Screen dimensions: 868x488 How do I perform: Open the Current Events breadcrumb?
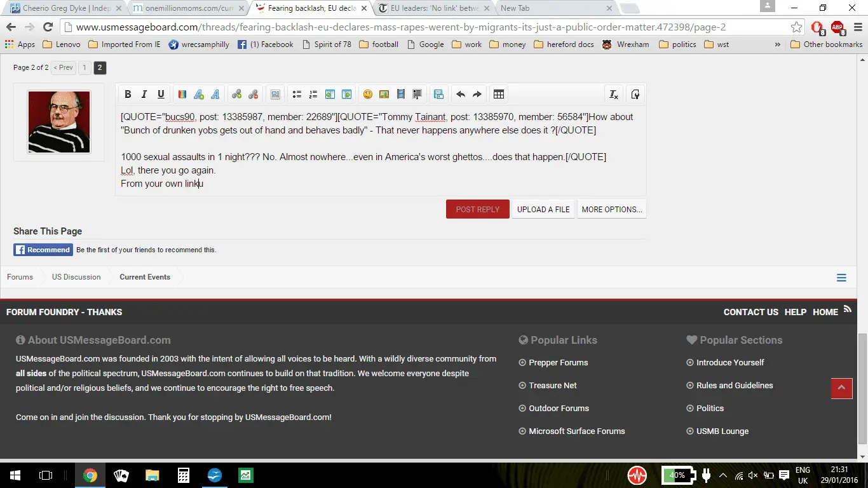145,277
